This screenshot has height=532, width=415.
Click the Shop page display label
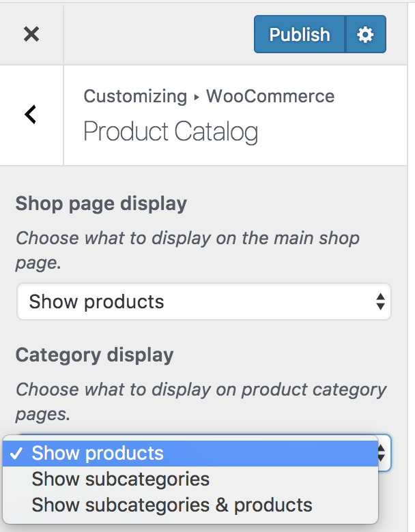pos(101,203)
